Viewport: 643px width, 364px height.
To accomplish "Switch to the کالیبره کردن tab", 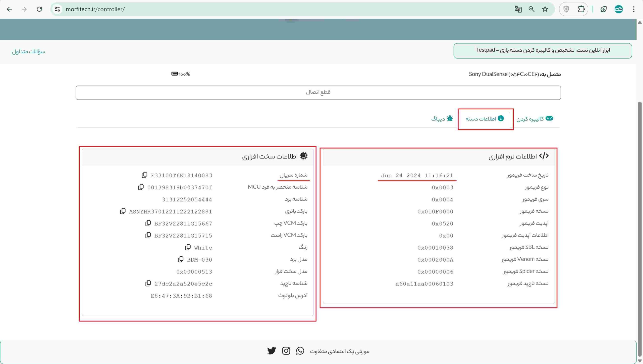I will 534,119.
